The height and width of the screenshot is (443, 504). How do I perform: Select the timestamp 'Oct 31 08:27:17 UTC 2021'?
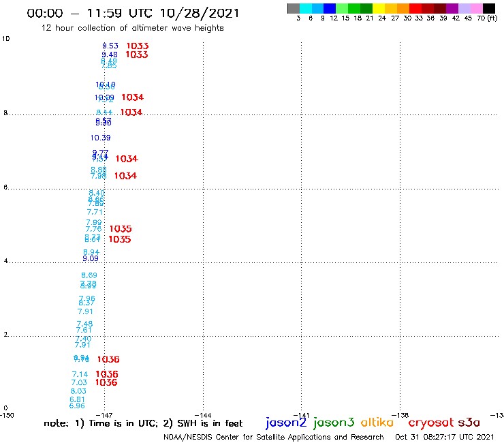point(445,438)
